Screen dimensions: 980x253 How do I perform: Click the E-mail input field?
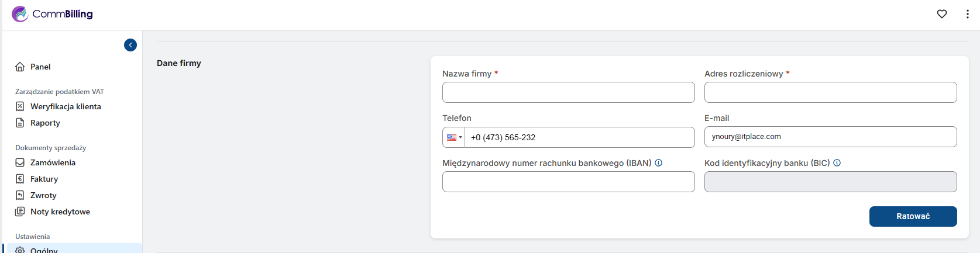[x=830, y=137]
